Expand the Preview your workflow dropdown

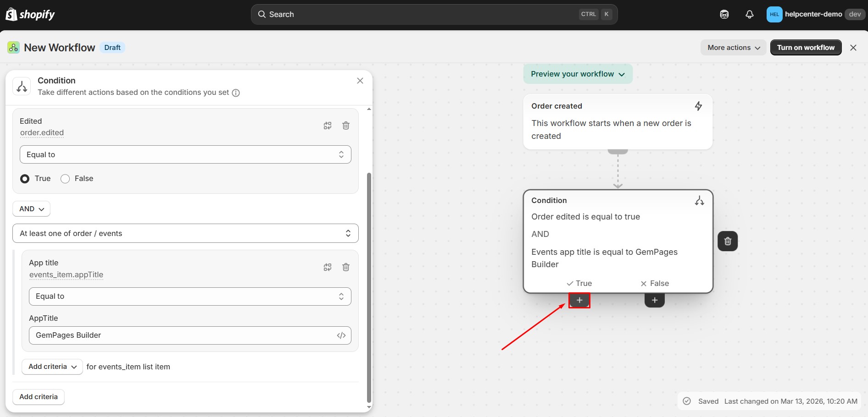point(578,74)
